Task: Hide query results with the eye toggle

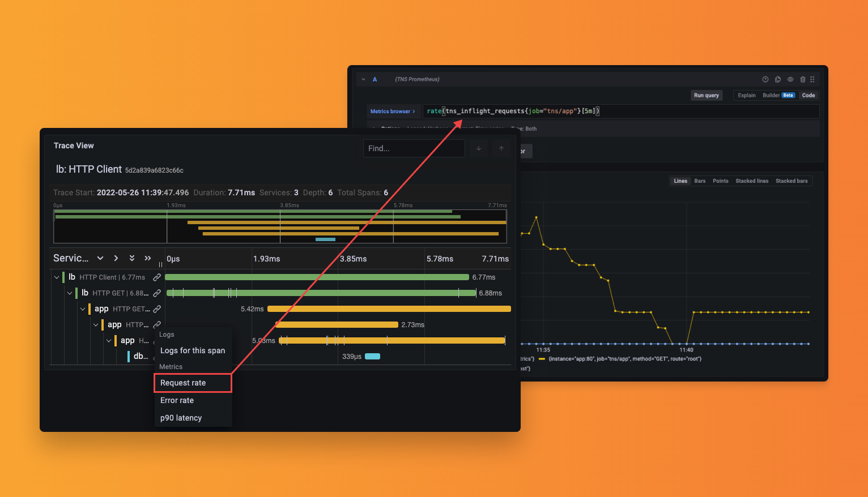Action: [790, 79]
